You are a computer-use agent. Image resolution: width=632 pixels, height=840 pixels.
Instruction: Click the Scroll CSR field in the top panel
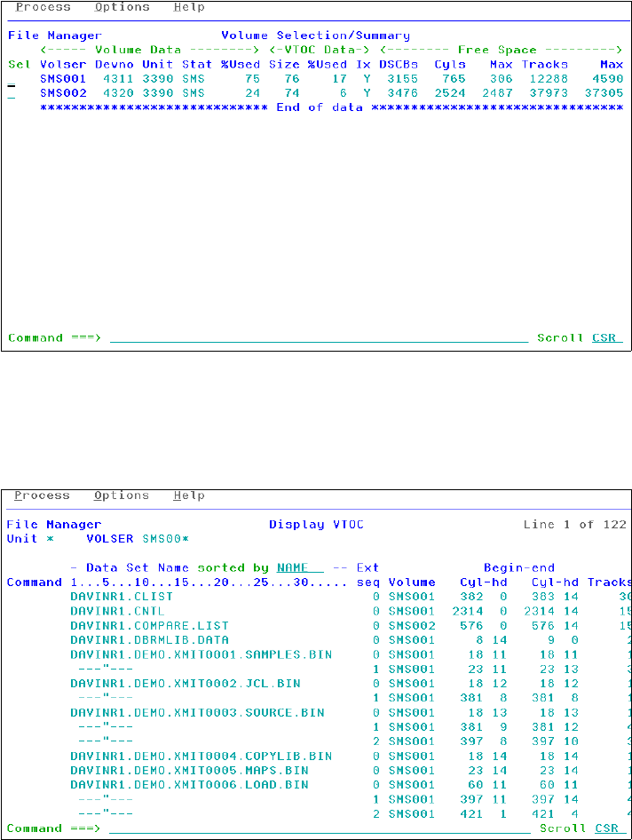click(607, 338)
